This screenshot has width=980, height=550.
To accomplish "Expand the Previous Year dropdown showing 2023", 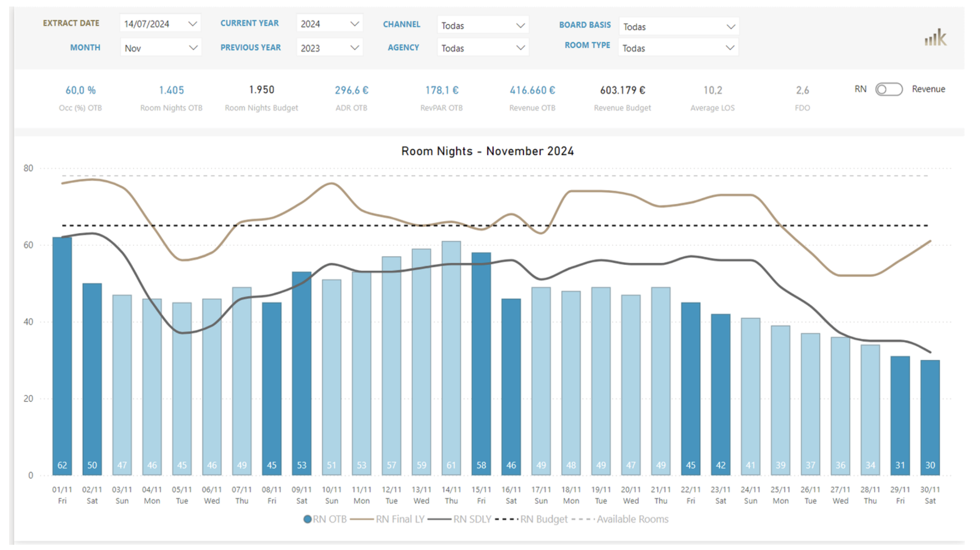I will click(329, 48).
